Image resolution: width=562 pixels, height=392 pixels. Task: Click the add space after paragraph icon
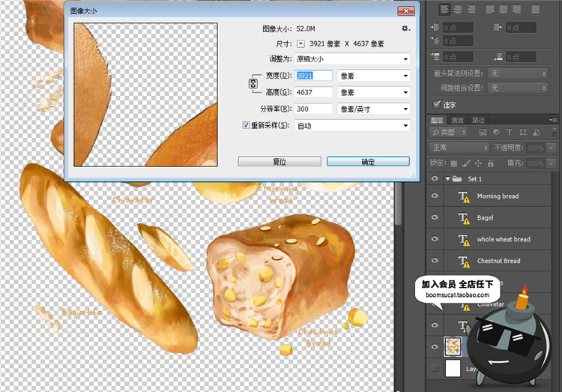tap(498, 57)
